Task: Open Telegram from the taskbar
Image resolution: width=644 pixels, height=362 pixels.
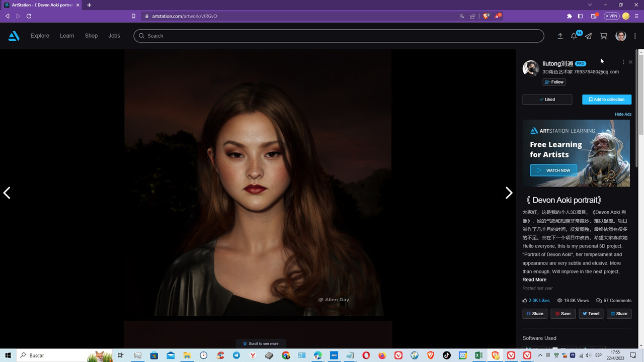Action: pyautogui.click(x=236, y=355)
